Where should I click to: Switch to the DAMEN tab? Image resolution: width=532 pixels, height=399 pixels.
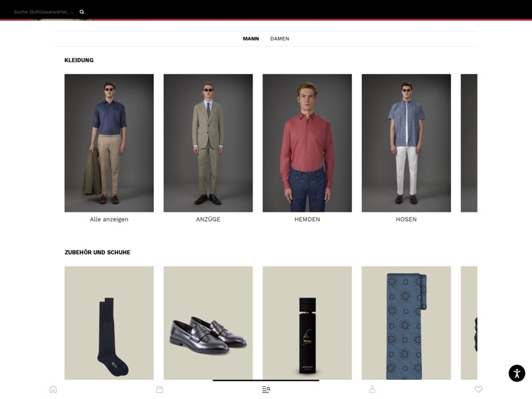pos(279,39)
